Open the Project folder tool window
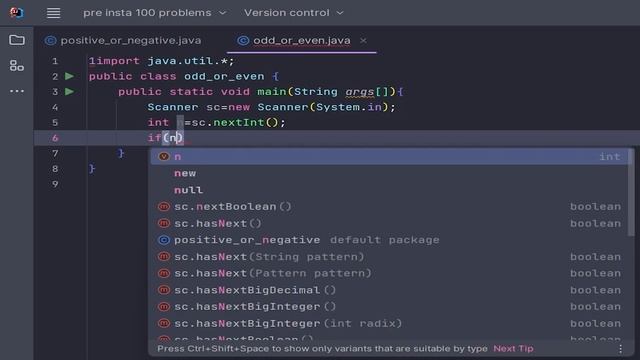Screen dimensions: 640x360 [17, 40]
